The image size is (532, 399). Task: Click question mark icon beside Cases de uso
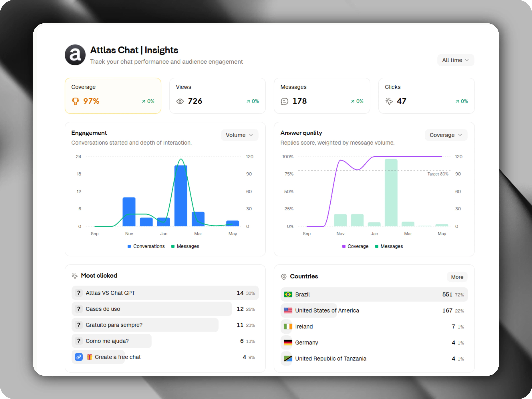tap(79, 309)
